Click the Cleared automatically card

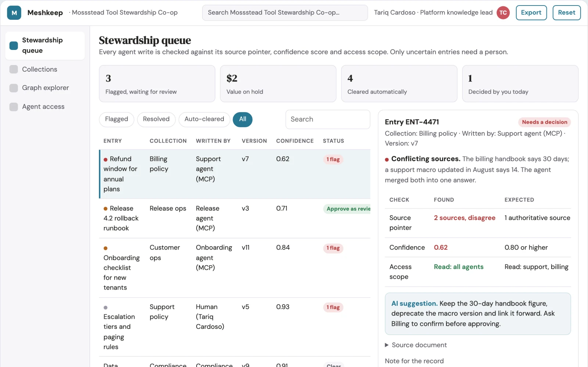(399, 84)
